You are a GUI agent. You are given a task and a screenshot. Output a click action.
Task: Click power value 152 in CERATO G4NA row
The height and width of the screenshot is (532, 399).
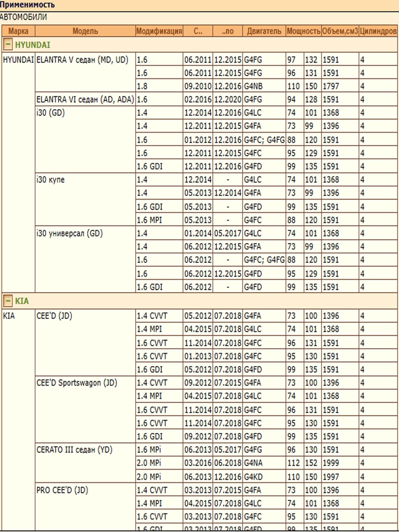coord(311,463)
